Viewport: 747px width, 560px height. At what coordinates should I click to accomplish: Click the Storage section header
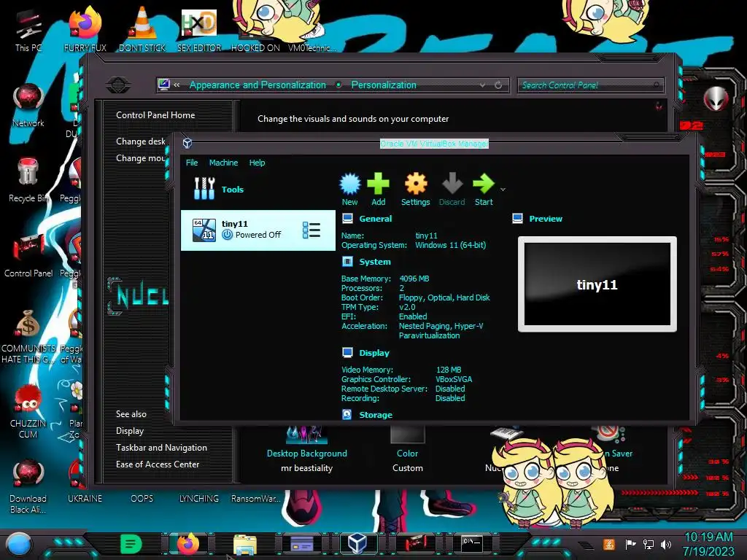pos(376,415)
